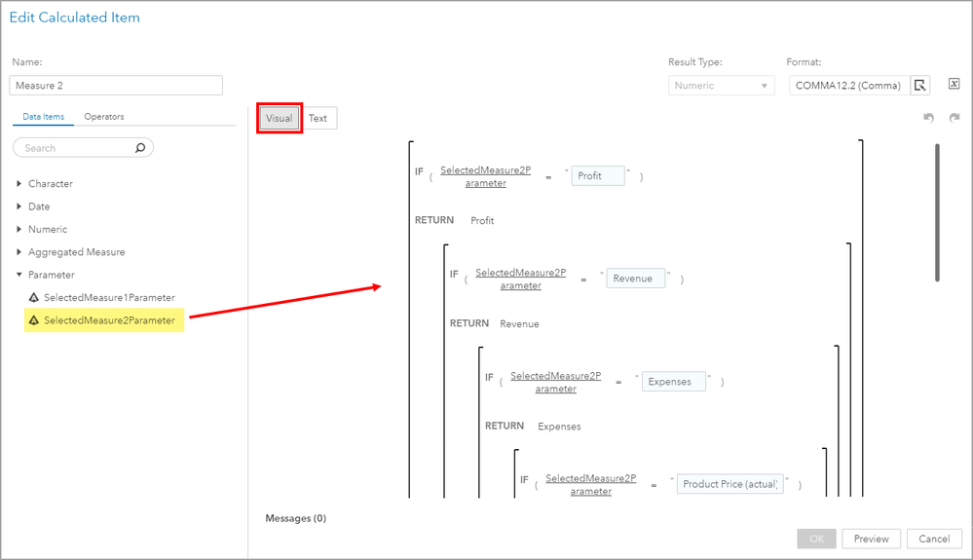This screenshot has width=973, height=560.
Task: Click the Name field containing Measure 2
Action: point(117,86)
